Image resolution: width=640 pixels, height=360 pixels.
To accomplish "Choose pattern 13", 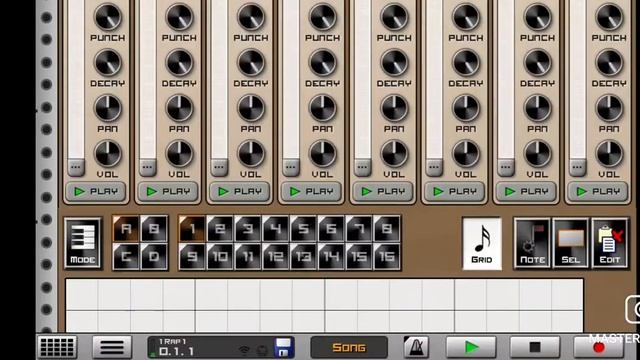I will [303, 257].
